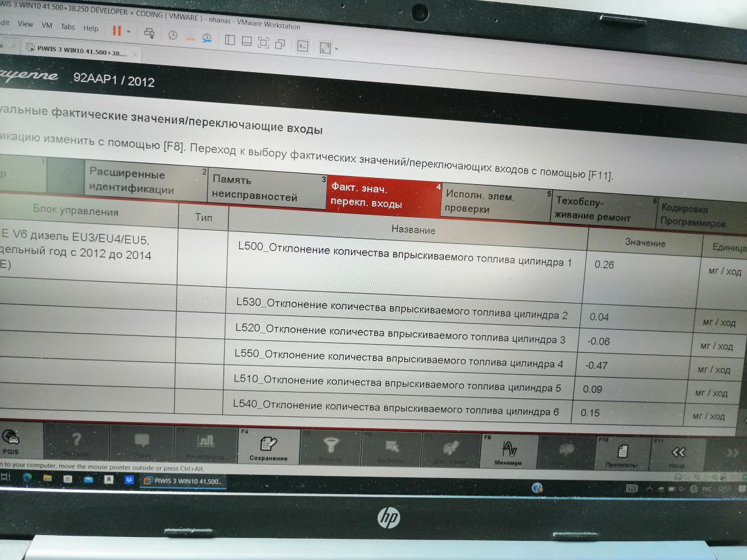Select the L500 cylinder 1 deviation row
This screenshot has width=747, height=560.
click(x=405, y=262)
